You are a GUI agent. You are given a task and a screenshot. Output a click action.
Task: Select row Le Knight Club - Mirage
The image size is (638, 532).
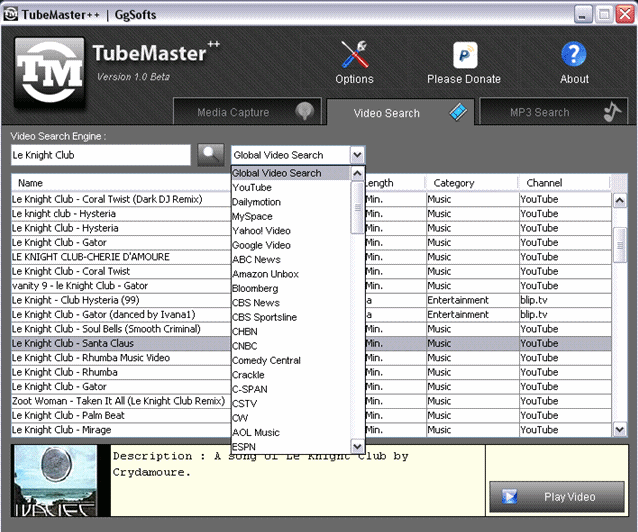311,430
